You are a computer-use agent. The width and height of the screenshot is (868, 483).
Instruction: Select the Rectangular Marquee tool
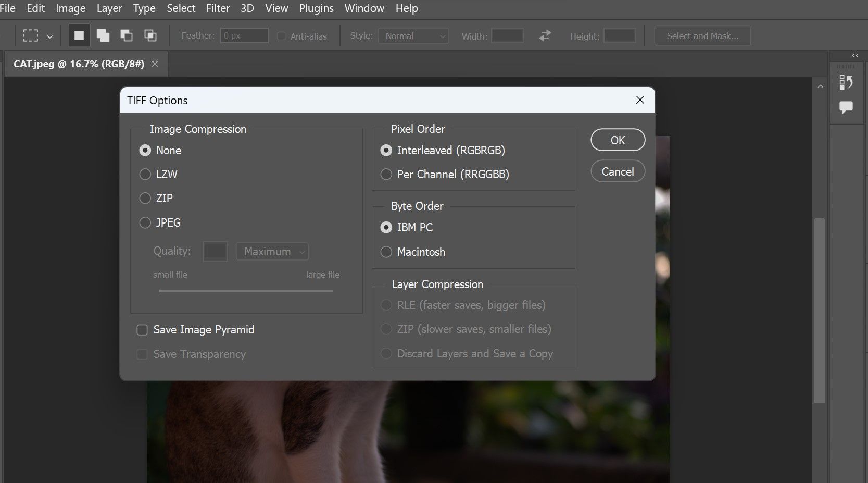point(30,35)
